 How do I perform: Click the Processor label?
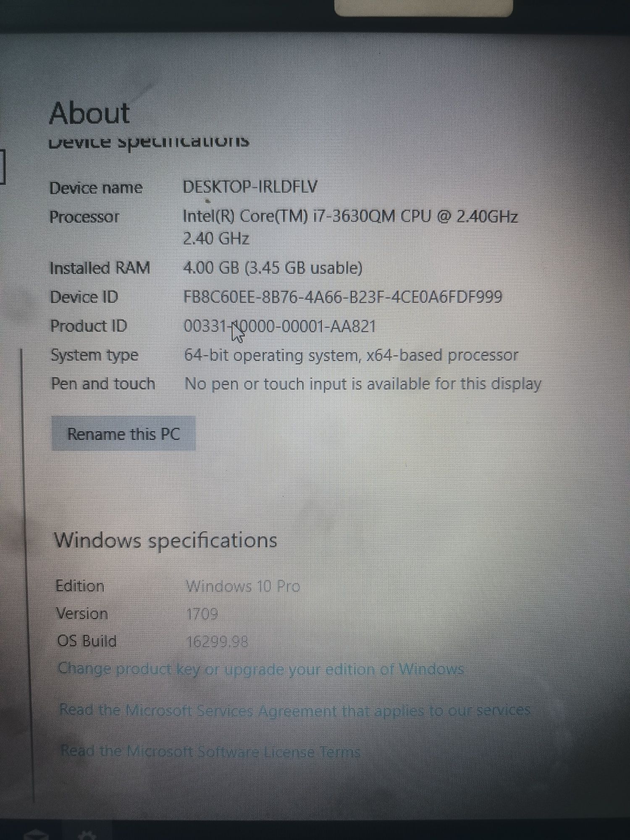pyautogui.click(x=84, y=217)
